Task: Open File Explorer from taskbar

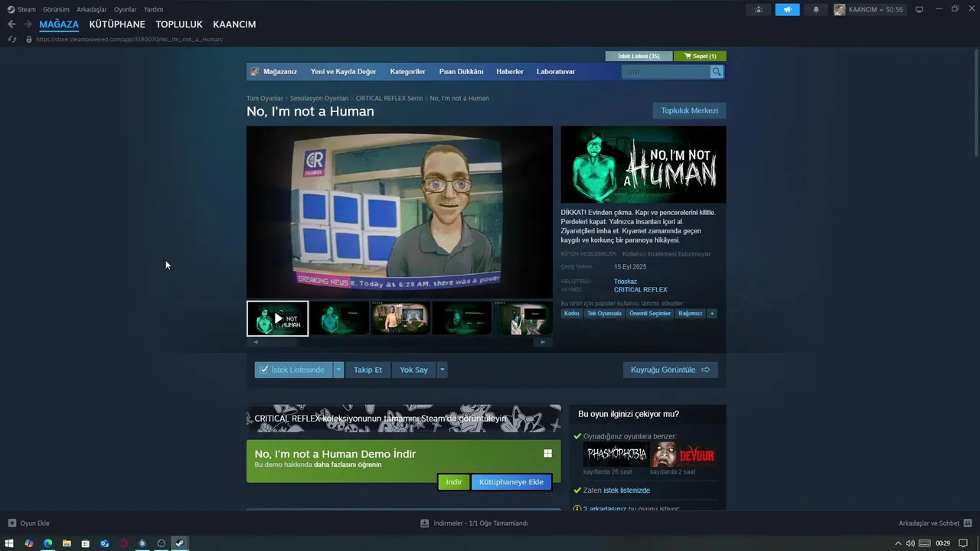Action: [x=67, y=543]
